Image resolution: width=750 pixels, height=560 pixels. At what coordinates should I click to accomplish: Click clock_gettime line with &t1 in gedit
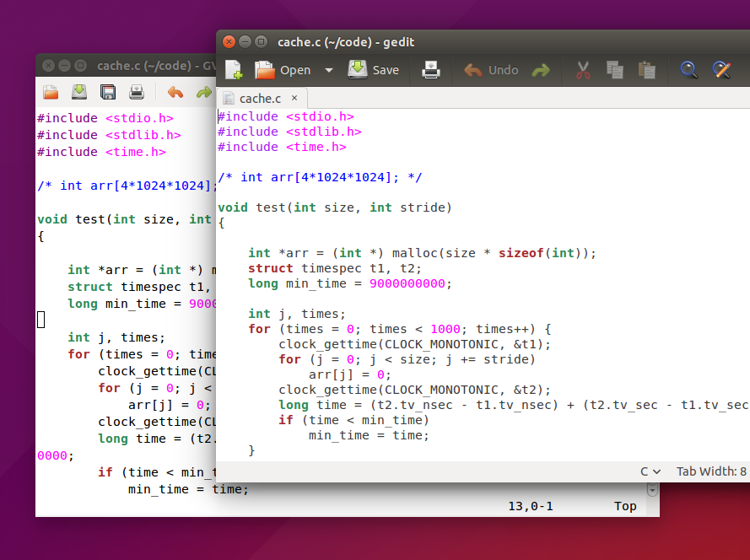[x=415, y=344]
